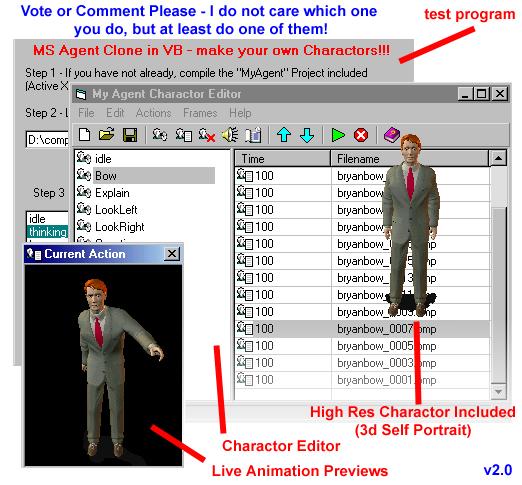This screenshot has width=522, height=485.
Task: Close the Current Action preview window
Action: (x=172, y=254)
